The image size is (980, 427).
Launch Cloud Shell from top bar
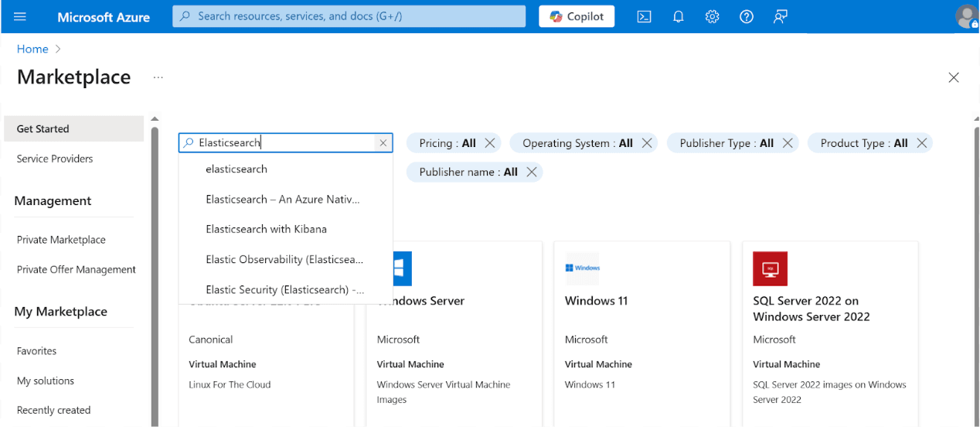pos(644,16)
